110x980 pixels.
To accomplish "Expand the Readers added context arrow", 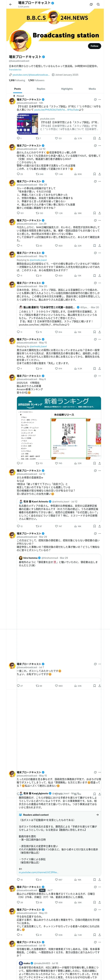I will [97, 815].
